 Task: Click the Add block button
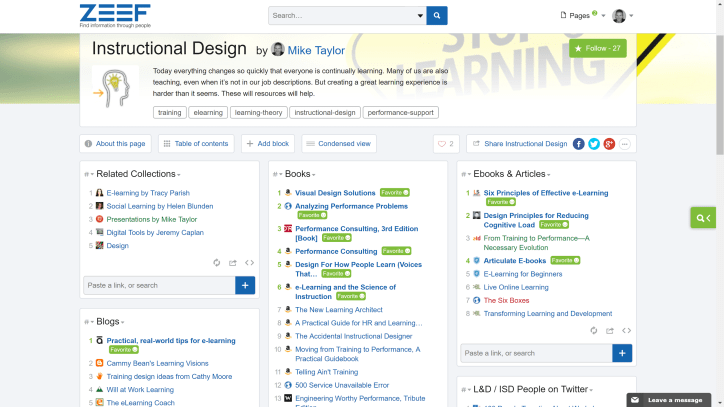coord(268,144)
